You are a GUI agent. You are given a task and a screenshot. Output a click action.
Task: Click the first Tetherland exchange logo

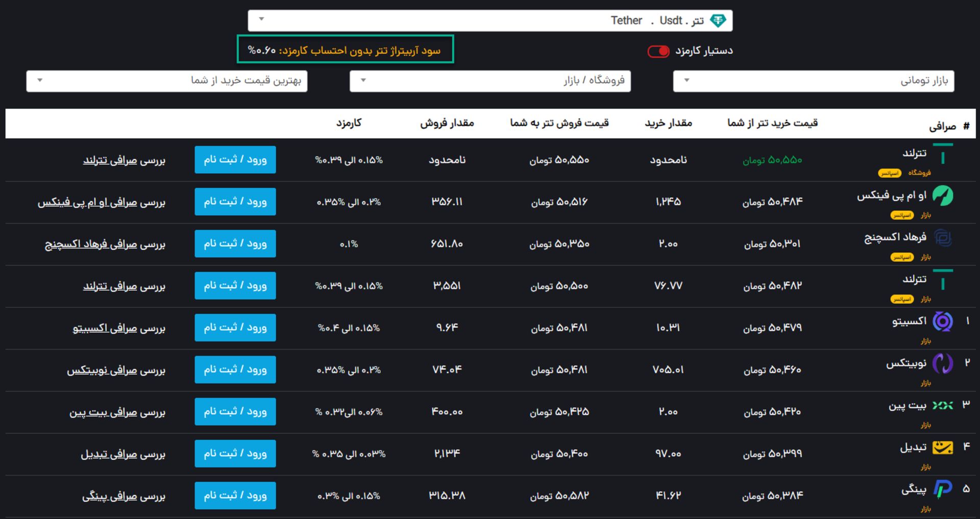[943, 155]
